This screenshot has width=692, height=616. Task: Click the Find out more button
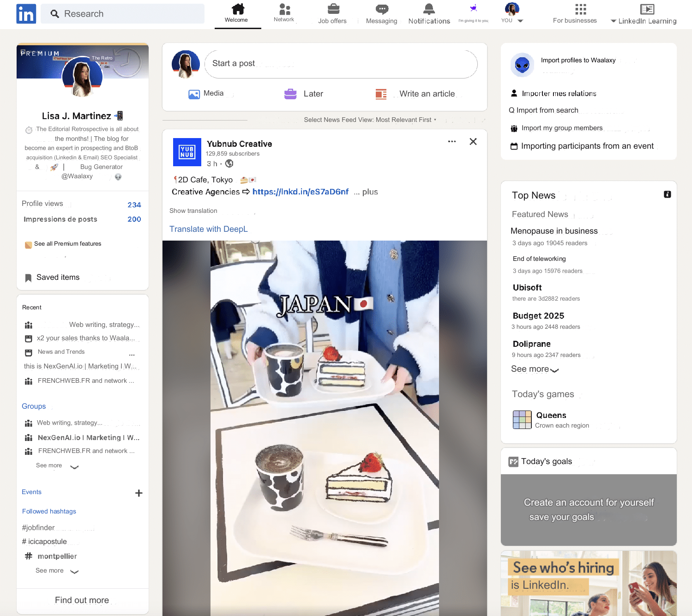pyautogui.click(x=82, y=600)
